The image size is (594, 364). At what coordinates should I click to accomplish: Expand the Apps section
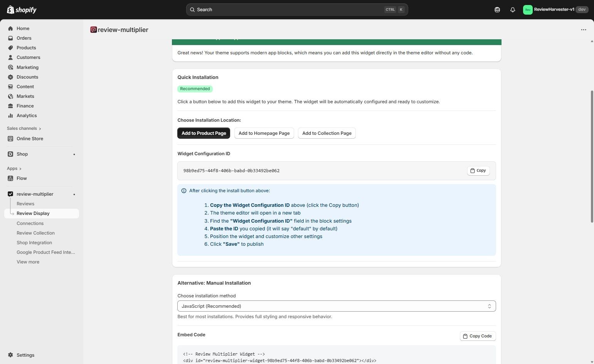[13, 168]
